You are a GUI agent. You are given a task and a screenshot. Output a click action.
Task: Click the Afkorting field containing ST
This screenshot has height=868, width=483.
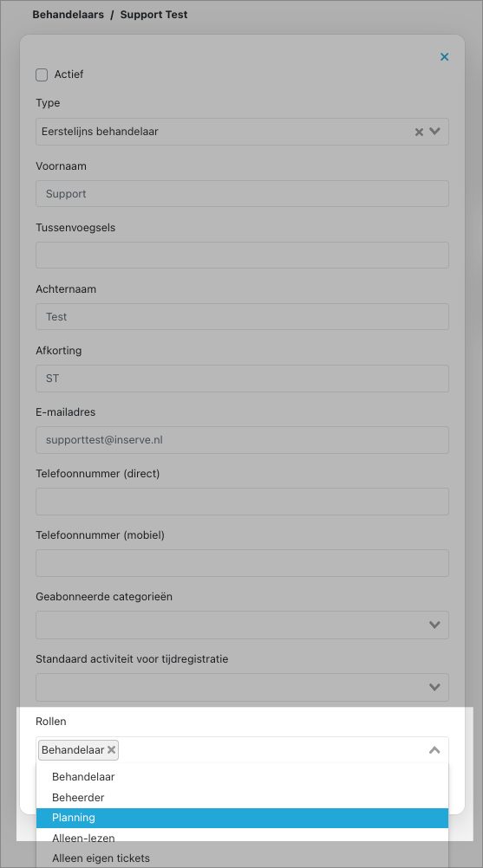tap(242, 379)
